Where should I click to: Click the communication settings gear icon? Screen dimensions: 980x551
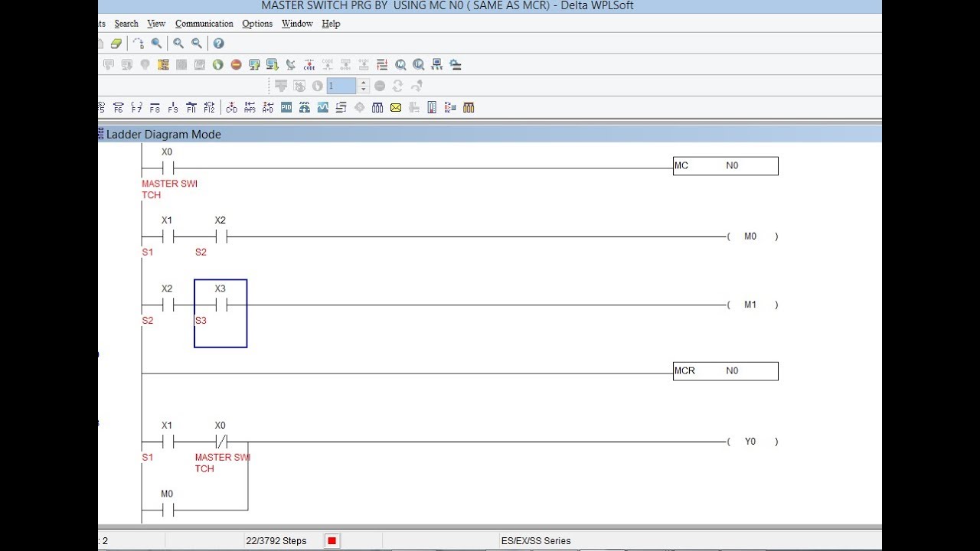pos(456,65)
